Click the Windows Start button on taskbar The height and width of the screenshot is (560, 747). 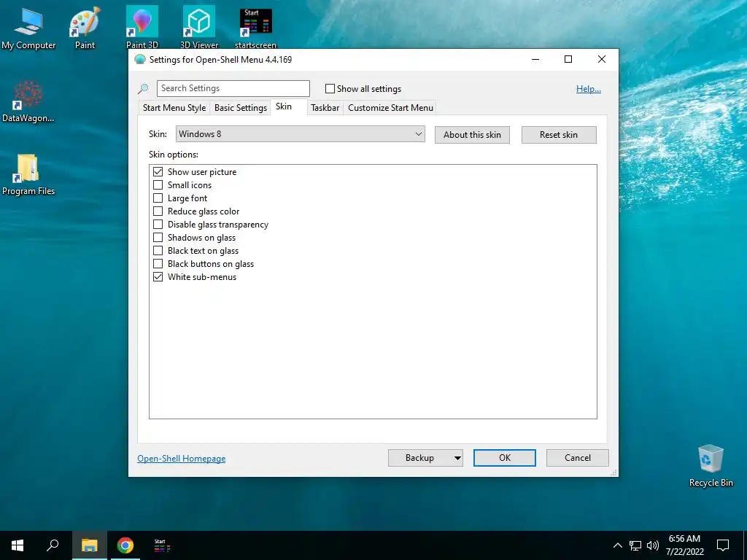18,545
